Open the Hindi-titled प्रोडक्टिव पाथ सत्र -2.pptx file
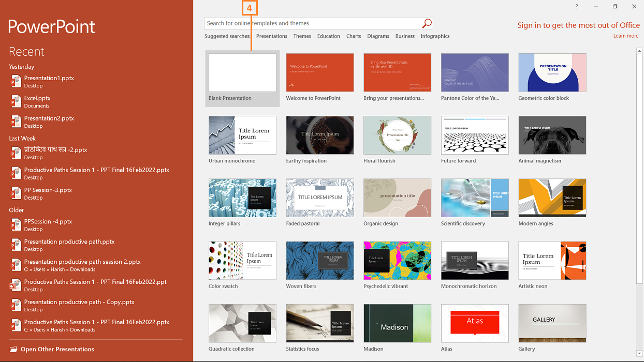The height and width of the screenshot is (362, 644). click(x=96, y=153)
